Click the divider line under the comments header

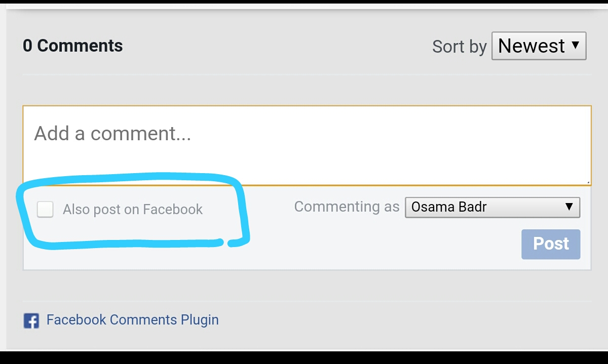(307, 74)
